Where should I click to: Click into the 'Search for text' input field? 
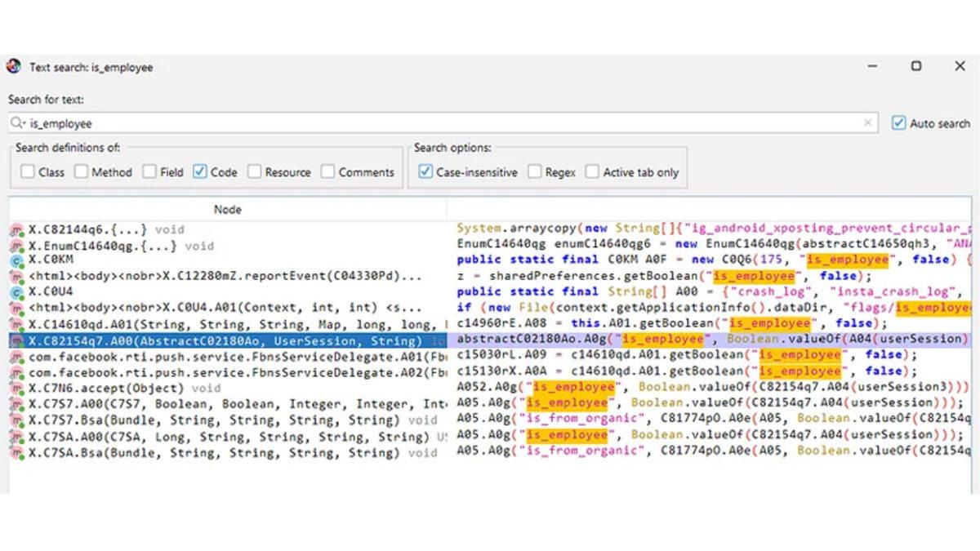click(x=441, y=123)
